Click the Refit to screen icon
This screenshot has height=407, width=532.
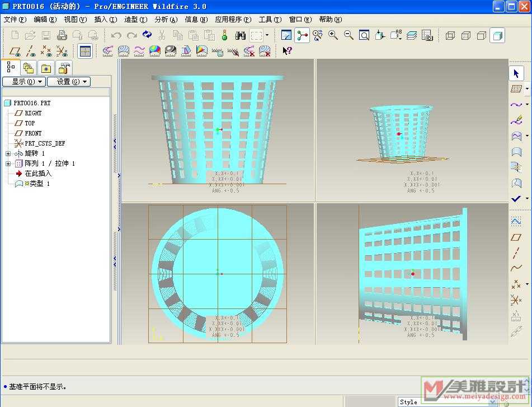(364, 35)
